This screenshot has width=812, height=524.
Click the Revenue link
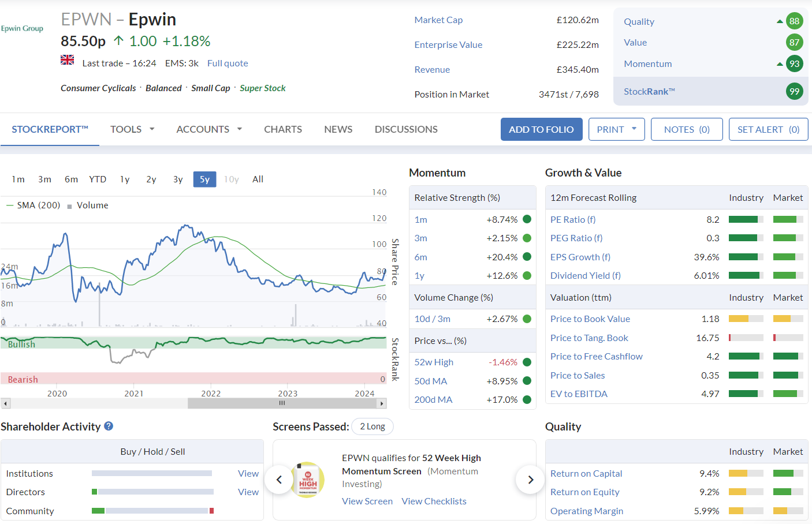tap(432, 69)
